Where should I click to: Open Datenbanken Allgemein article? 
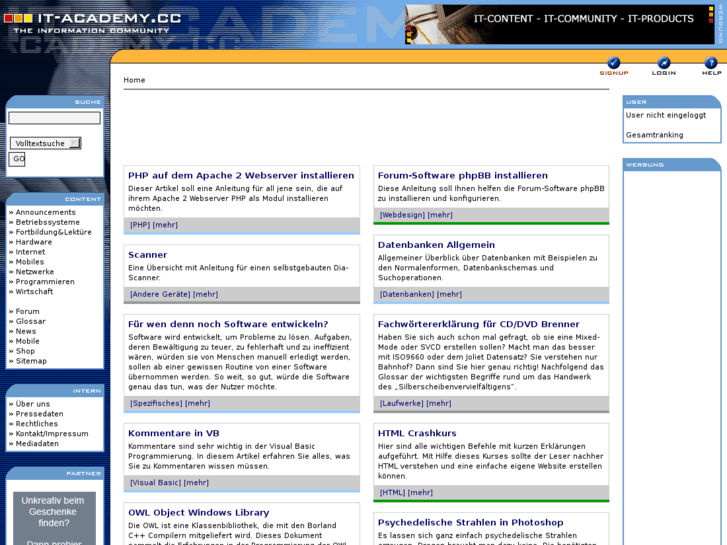(x=436, y=245)
